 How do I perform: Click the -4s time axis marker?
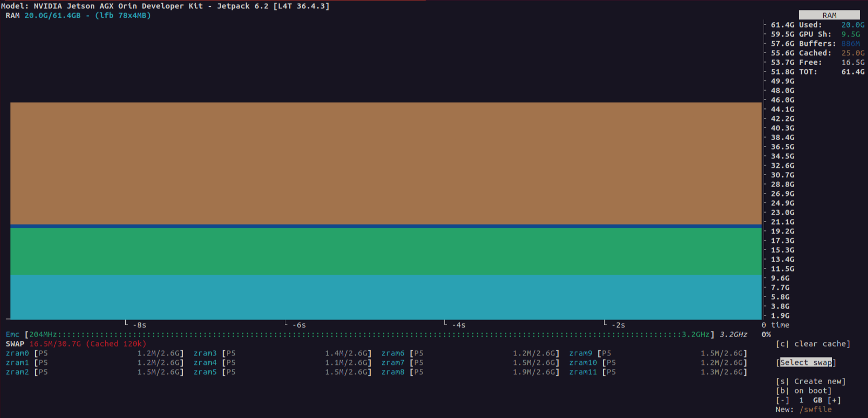point(459,325)
